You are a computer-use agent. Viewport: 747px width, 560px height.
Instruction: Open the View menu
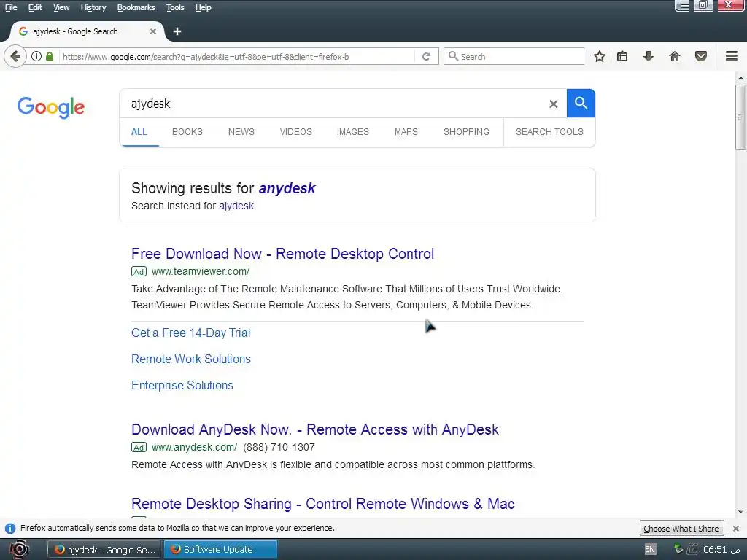[61, 7]
